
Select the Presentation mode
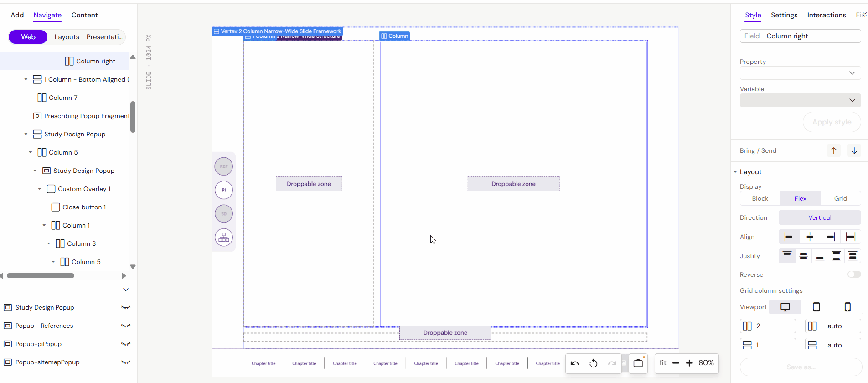104,37
